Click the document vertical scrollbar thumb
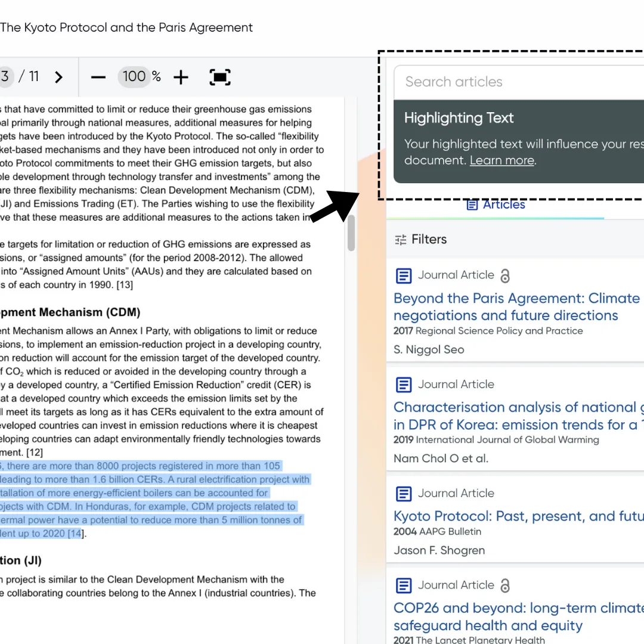This screenshot has height=644, width=644. [x=351, y=233]
